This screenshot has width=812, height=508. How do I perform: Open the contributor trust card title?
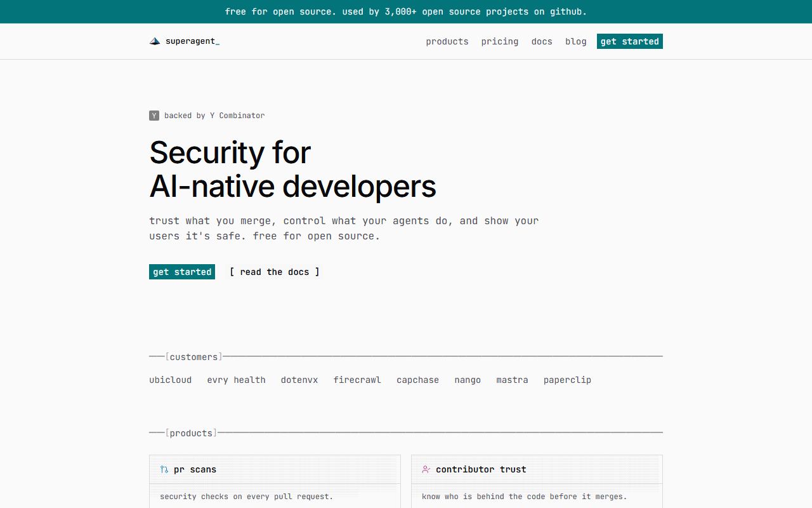481,469
